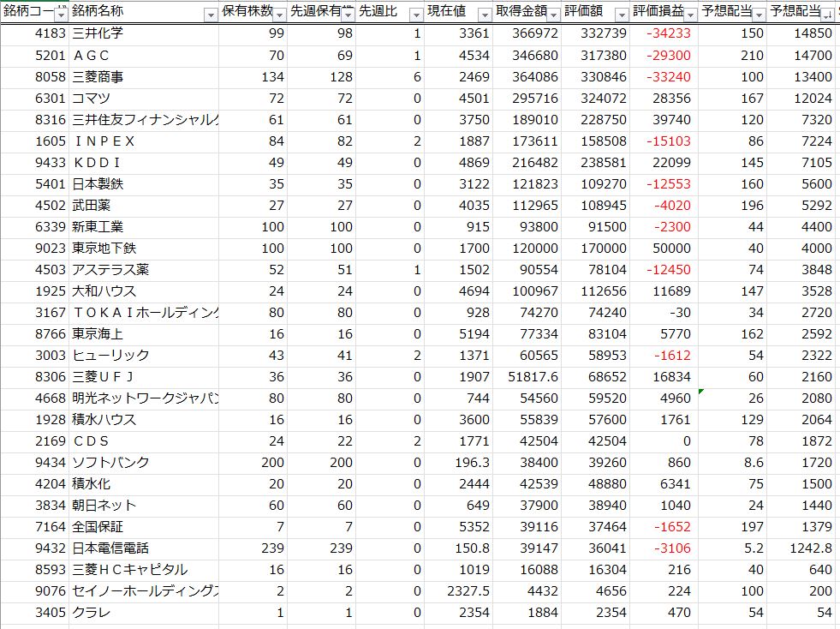
Task: Open the 評価損益 column filter dropdown
Action: click(x=690, y=15)
